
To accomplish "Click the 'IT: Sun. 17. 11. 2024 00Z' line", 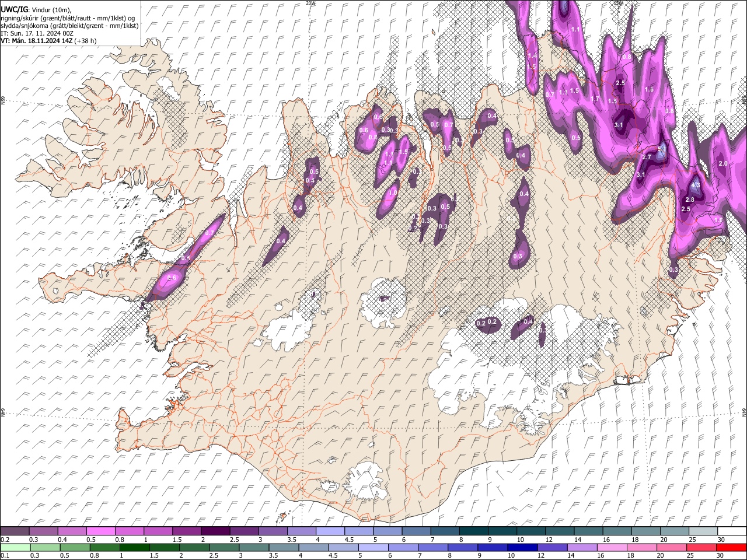I will (37, 33).
